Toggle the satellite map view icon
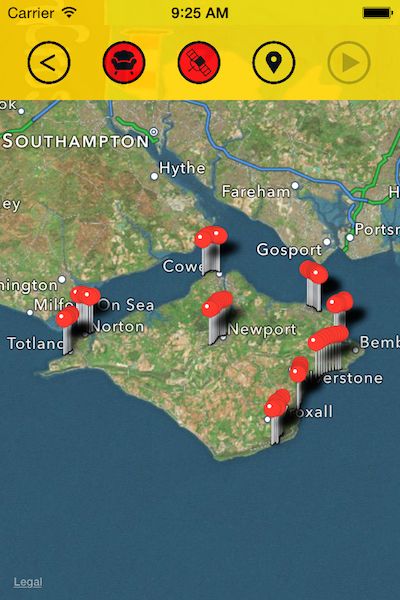Viewport: 400px width, 600px height. pos(199,62)
